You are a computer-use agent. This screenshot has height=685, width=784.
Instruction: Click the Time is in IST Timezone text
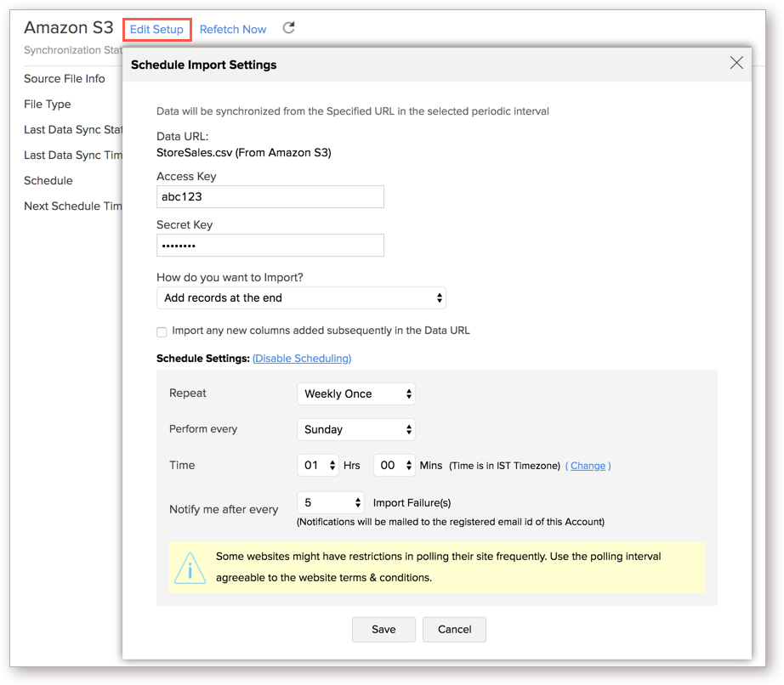(x=504, y=466)
